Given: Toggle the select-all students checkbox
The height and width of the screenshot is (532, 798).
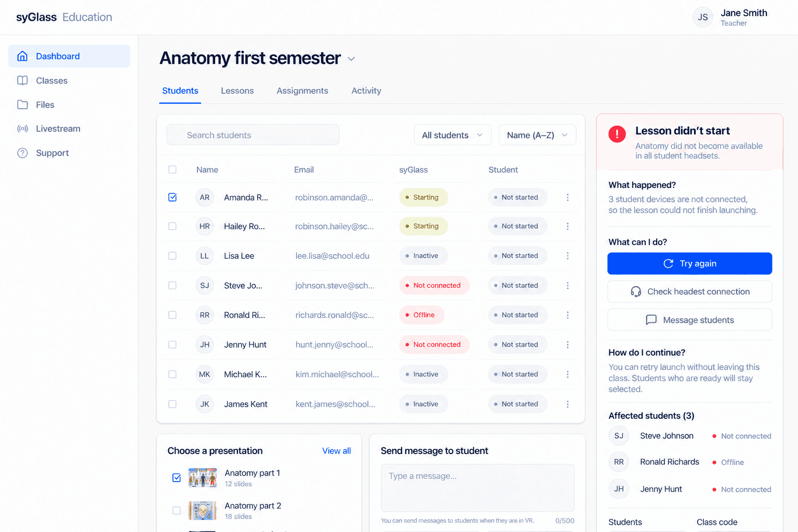Looking at the screenshot, I should 172,169.
